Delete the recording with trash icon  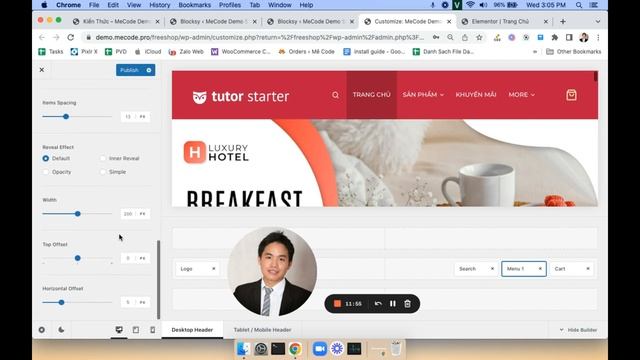pyautogui.click(x=407, y=304)
